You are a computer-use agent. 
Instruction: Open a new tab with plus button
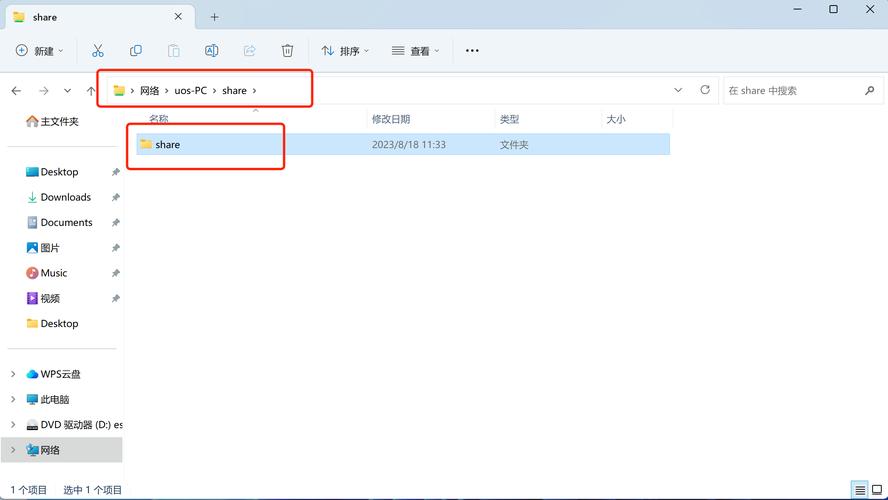click(x=214, y=17)
